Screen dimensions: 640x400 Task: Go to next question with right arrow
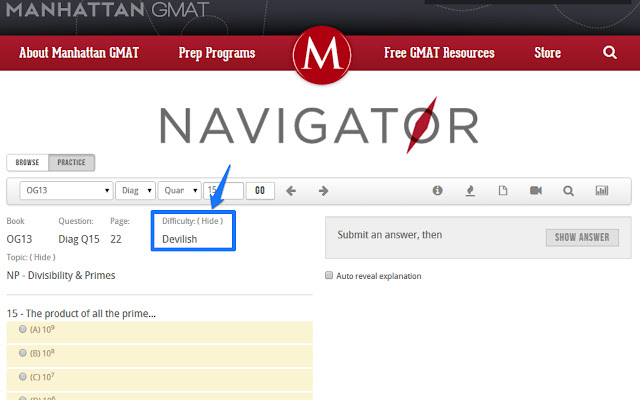point(323,191)
